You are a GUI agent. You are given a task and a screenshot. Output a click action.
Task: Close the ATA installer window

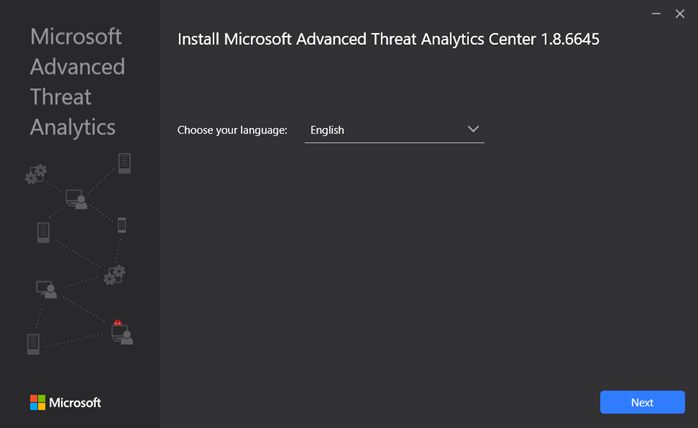tap(680, 14)
